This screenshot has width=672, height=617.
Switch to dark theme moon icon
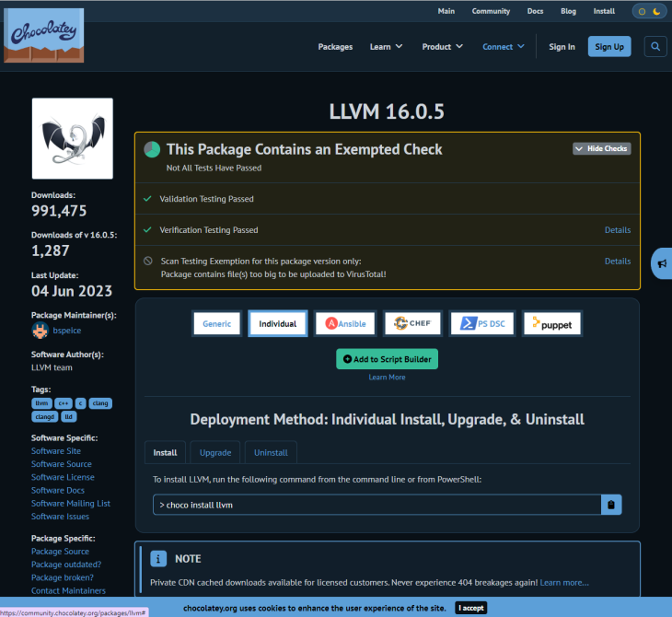pyautogui.click(x=656, y=12)
